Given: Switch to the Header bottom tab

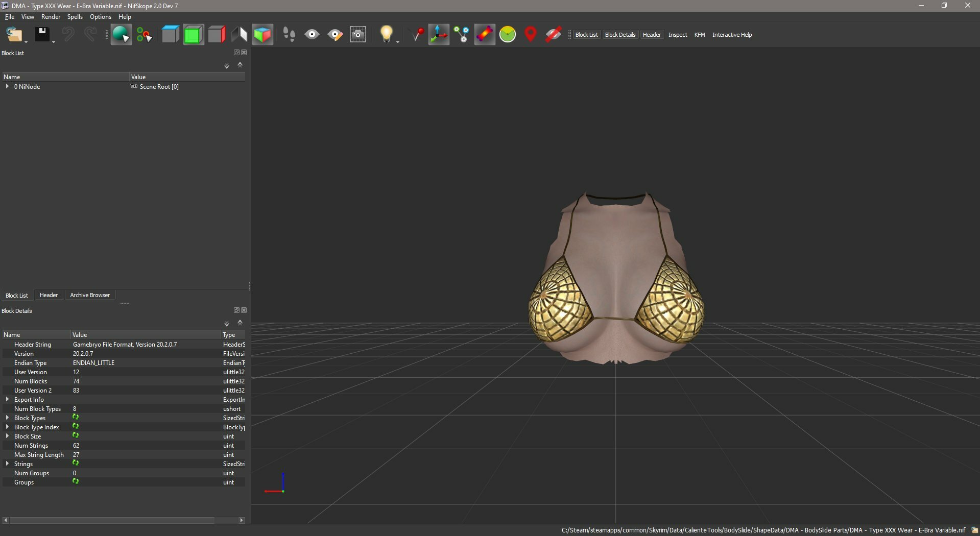Looking at the screenshot, I should [x=49, y=295].
